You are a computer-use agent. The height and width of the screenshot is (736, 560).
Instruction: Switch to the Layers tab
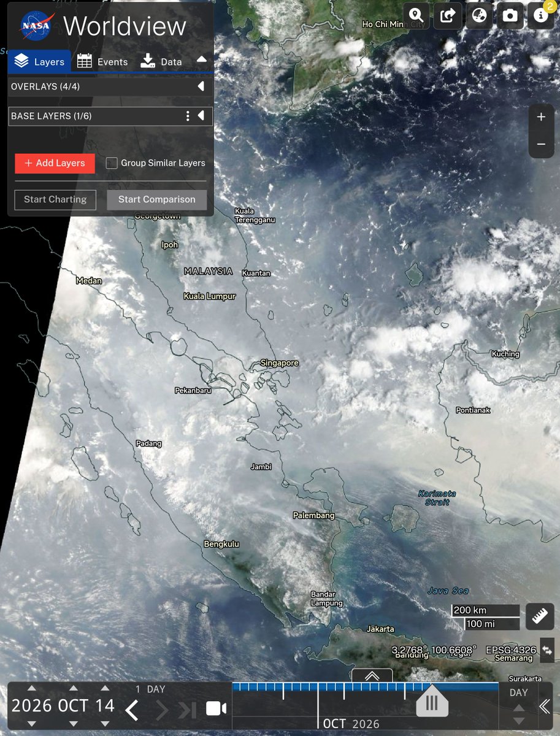(x=40, y=61)
